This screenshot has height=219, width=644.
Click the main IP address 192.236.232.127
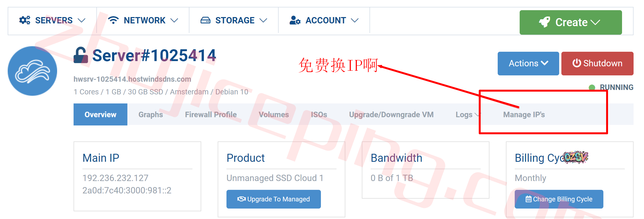click(115, 178)
